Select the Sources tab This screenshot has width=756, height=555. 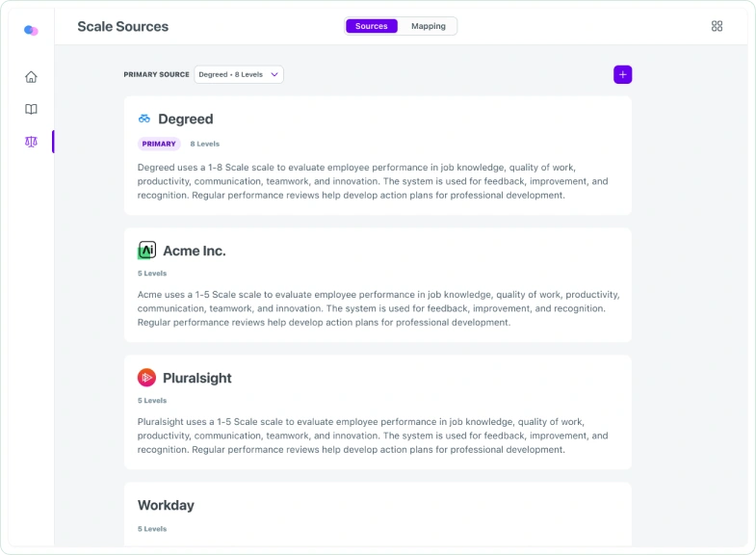pos(371,26)
